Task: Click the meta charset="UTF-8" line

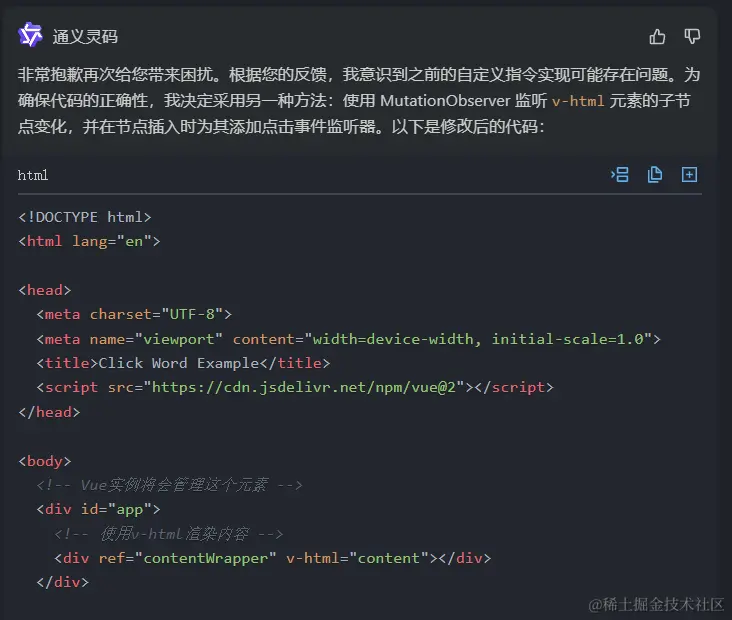Action: 134,314
